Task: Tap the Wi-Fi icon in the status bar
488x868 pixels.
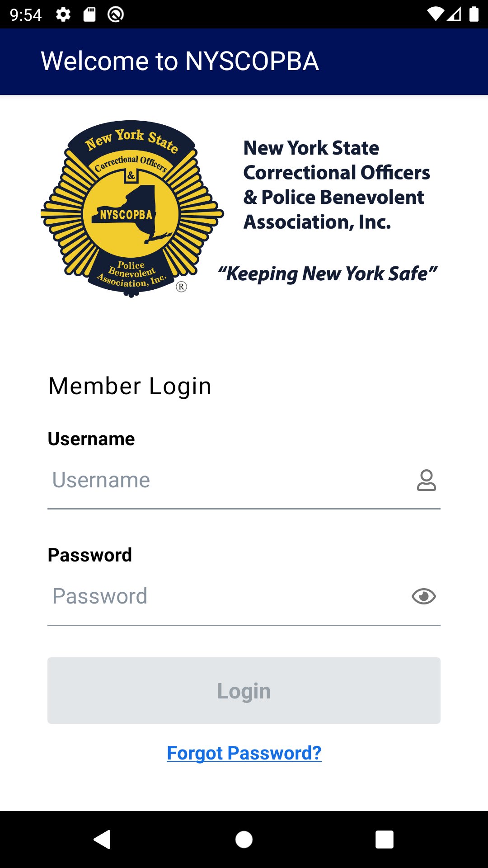Action: tap(436, 14)
